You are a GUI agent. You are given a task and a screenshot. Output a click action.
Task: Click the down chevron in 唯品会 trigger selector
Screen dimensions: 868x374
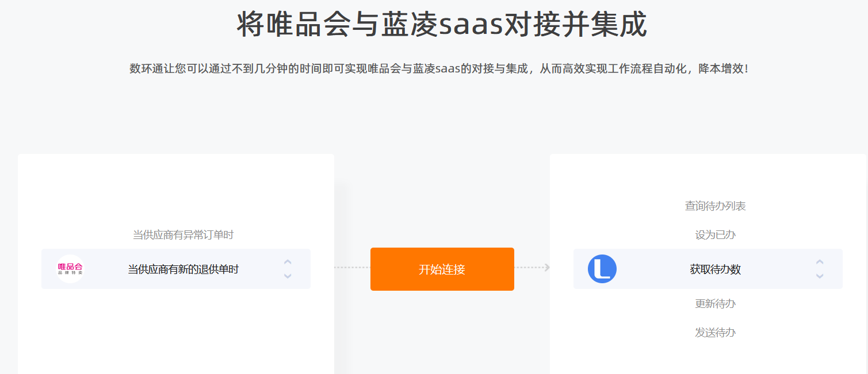288,276
